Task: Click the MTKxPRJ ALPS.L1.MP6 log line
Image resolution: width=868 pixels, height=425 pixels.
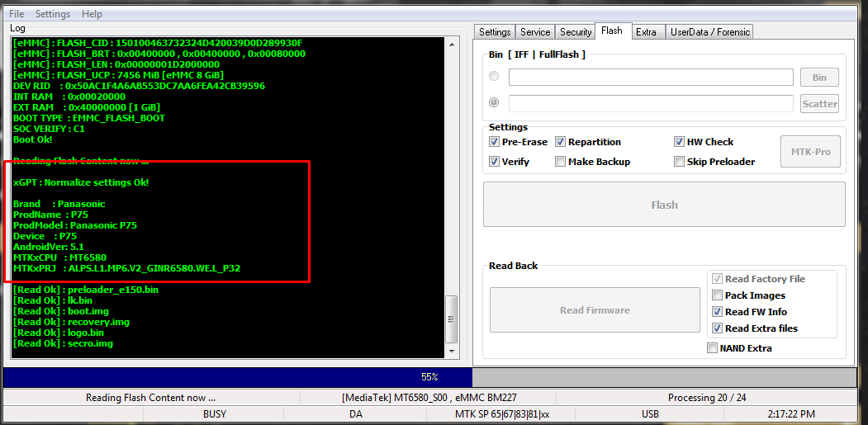Action: (x=126, y=268)
